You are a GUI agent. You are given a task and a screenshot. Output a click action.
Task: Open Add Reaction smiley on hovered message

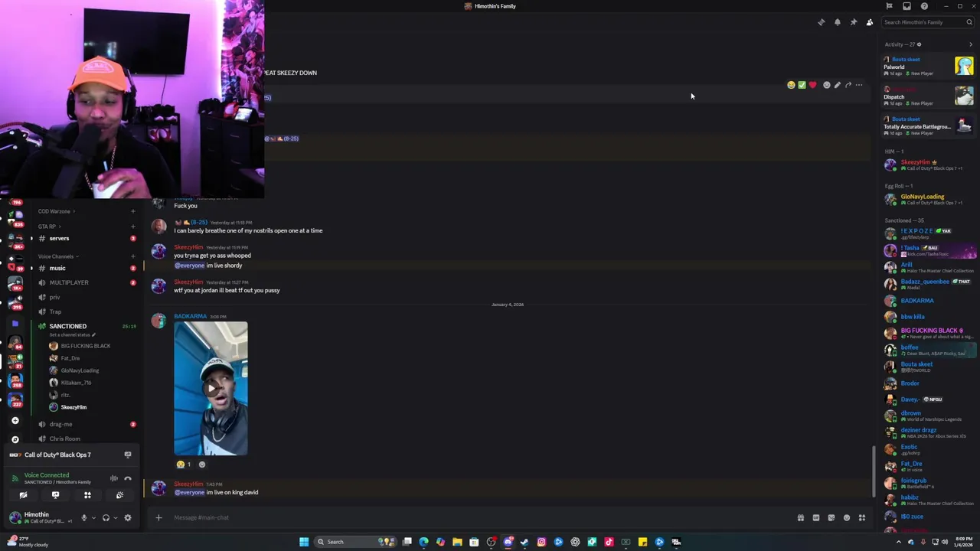pos(827,85)
